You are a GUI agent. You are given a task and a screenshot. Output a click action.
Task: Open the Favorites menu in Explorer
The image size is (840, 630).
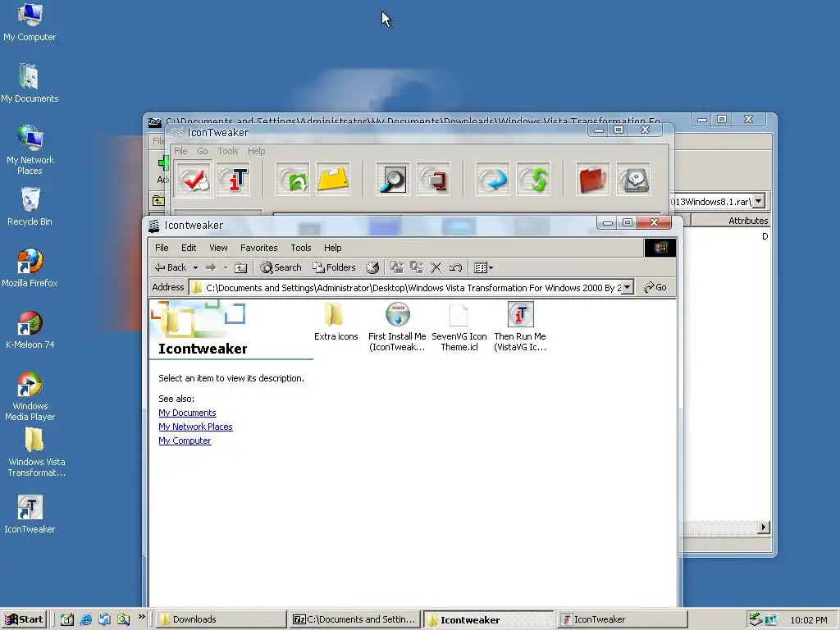pyautogui.click(x=258, y=248)
